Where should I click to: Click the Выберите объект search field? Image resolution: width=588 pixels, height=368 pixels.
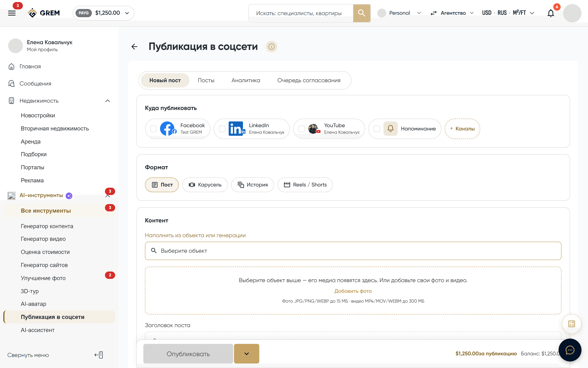353,251
